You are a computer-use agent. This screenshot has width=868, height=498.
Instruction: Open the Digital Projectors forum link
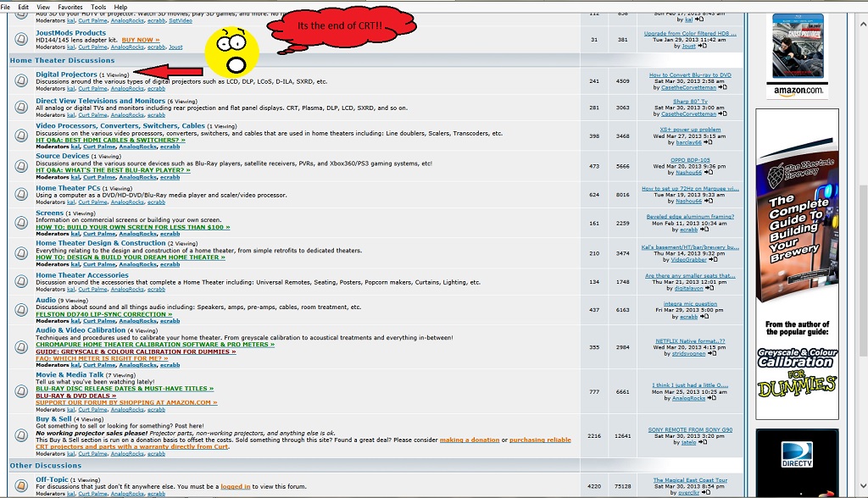tap(66, 75)
